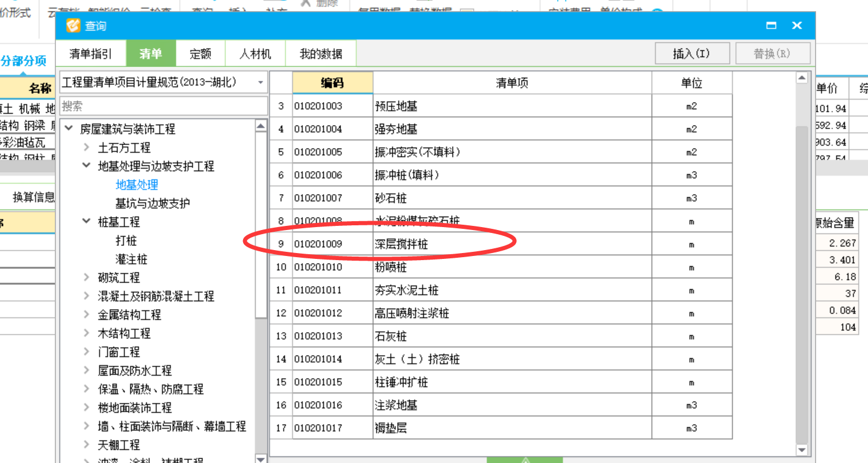Click list scrollbar up arrow

click(x=801, y=77)
